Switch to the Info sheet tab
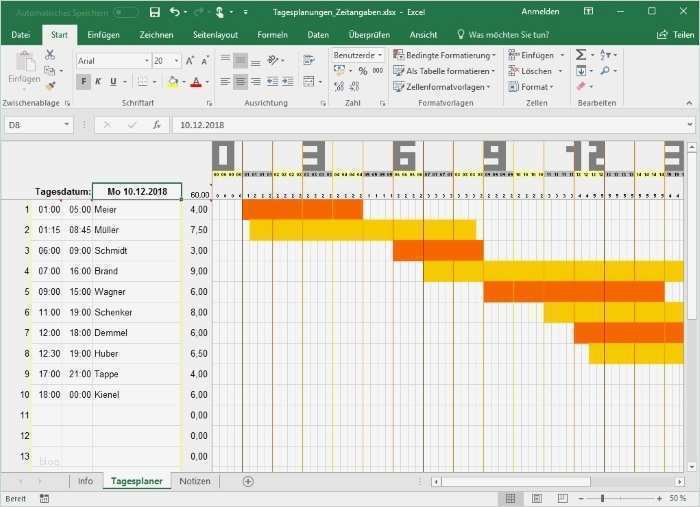This screenshot has width=700, height=507. pyautogui.click(x=85, y=481)
